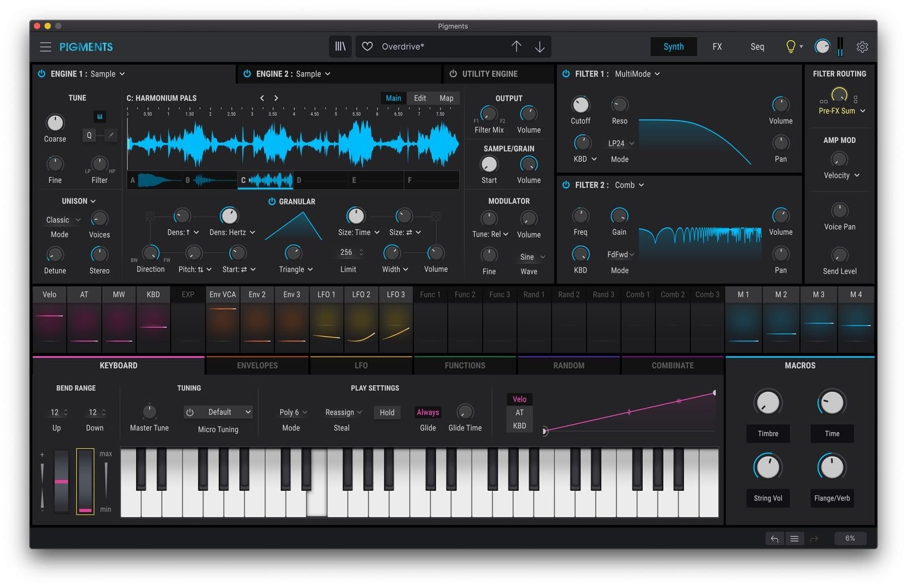The width and height of the screenshot is (907, 588).
Task: Open the Poly 6 mode dropdown
Action: click(x=293, y=412)
